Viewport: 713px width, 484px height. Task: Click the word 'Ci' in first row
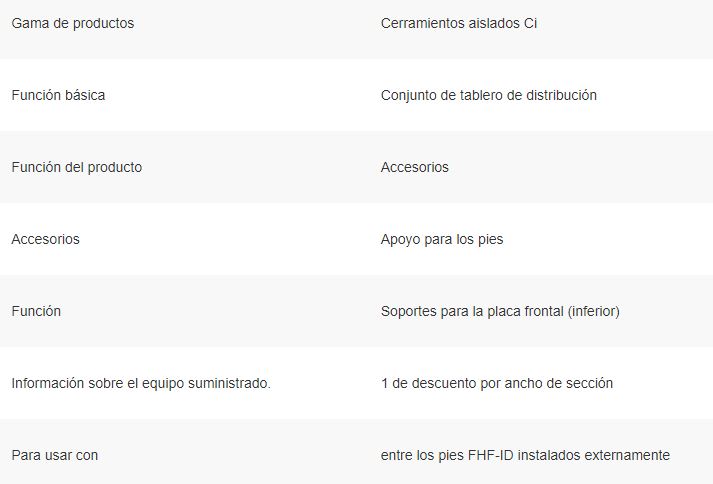coord(531,23)
